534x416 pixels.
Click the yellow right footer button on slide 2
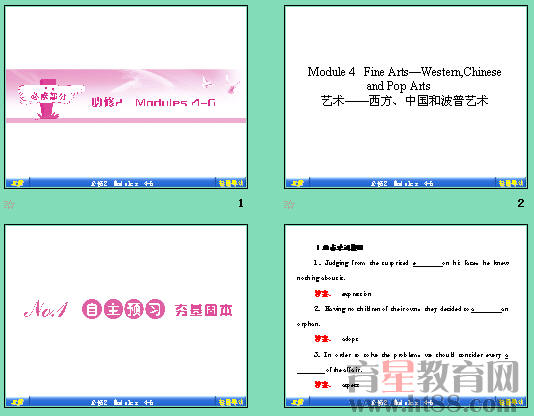[x=511, y=183]
